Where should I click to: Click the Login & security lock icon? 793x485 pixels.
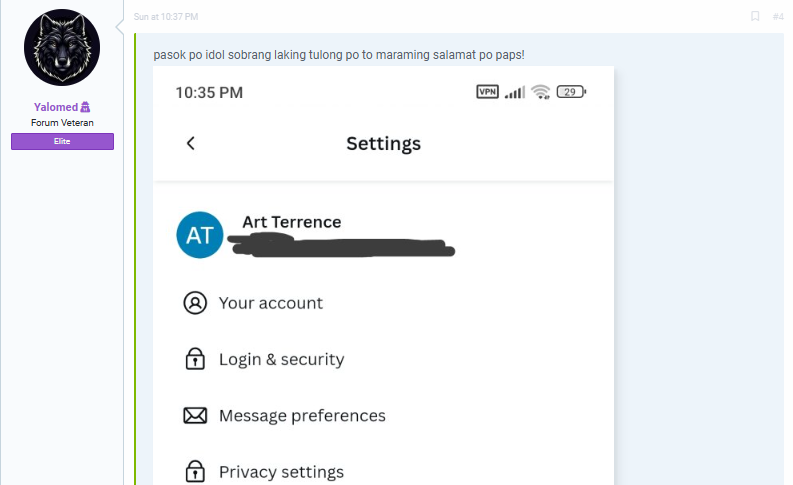[195, 359]
